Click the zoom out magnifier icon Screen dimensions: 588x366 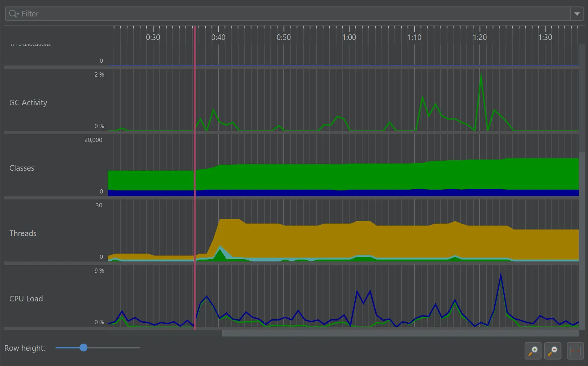click(553, 351)
